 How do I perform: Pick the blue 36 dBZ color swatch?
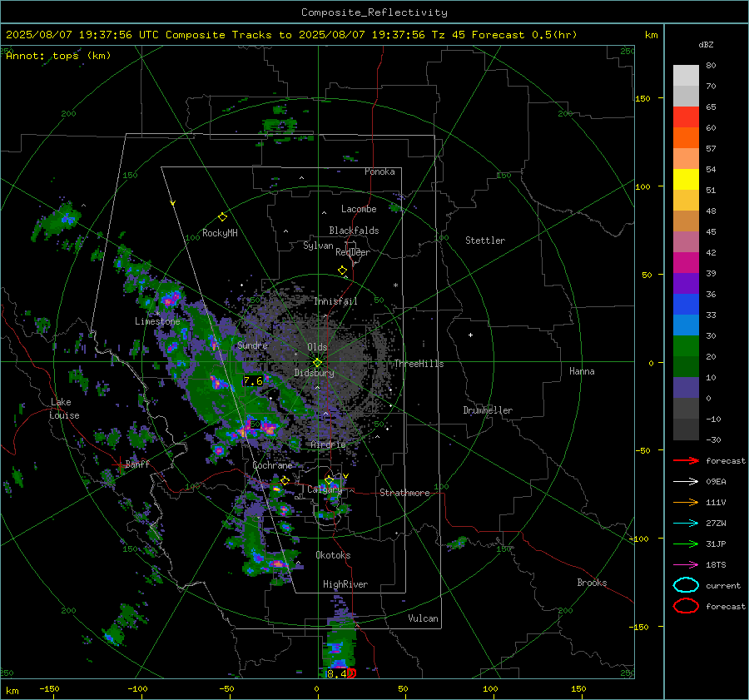click(686, 304)
